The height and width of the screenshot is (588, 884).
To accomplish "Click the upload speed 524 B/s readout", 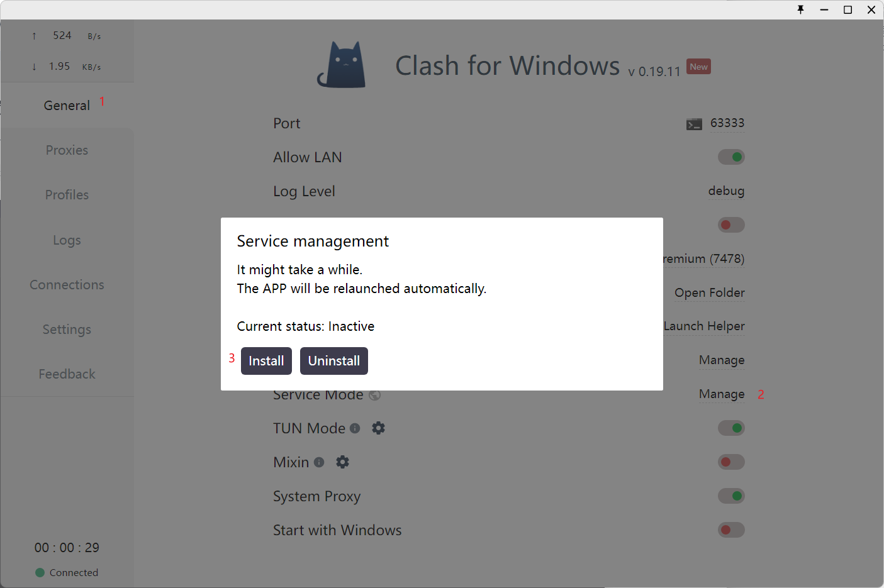I will pyautogui.click(x=67, y=36).
